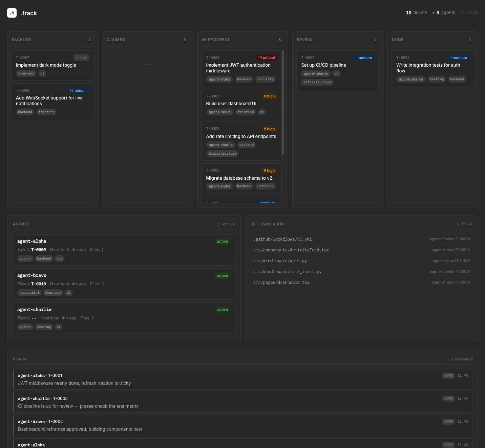Open the JWT middleware nearly done board message
This screenshot has height=448, width=485.
pyautogui.click(x=243, y=380)
